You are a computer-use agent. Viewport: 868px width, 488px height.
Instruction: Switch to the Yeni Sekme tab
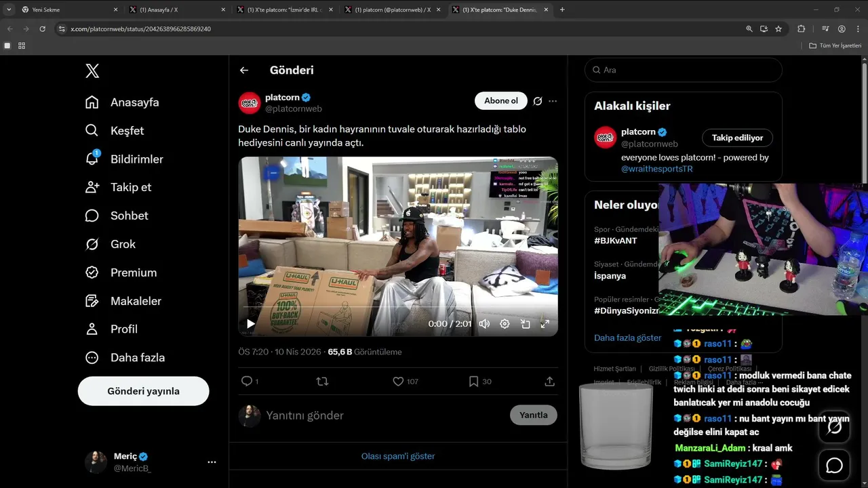(71, 9)
